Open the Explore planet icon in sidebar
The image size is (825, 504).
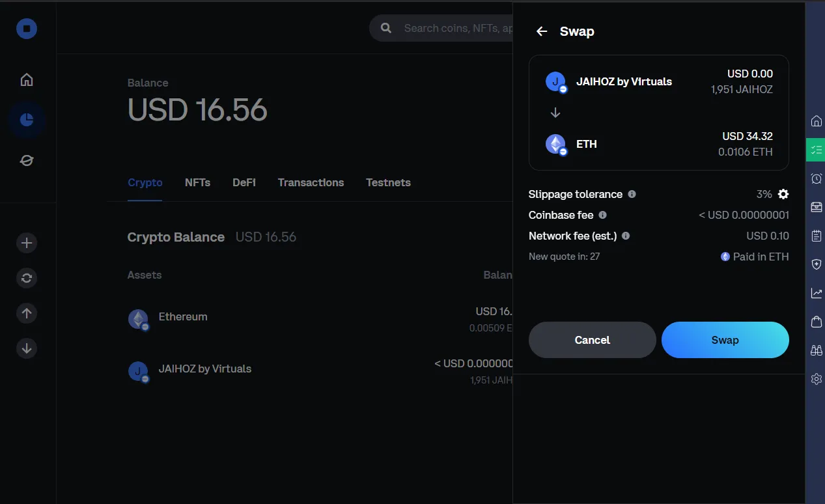[27, 160]
